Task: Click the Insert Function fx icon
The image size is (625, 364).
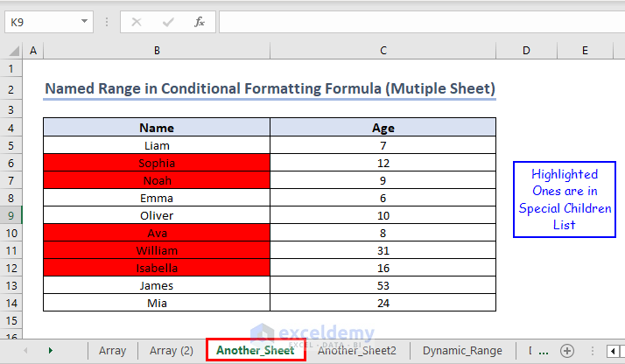Action: 199,21
